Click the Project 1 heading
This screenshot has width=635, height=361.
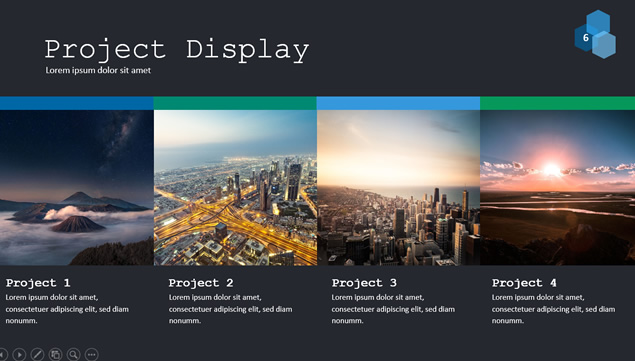click(38, 283)
